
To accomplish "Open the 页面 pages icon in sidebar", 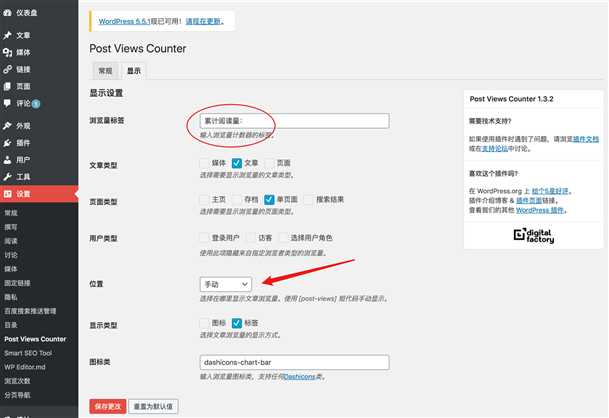I will tap(7, 86).
